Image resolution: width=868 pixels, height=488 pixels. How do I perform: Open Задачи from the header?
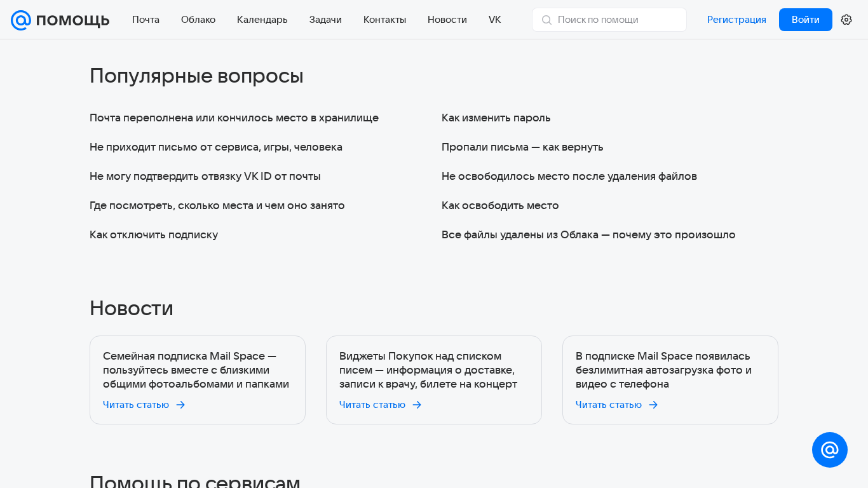[x=325, y=20]
